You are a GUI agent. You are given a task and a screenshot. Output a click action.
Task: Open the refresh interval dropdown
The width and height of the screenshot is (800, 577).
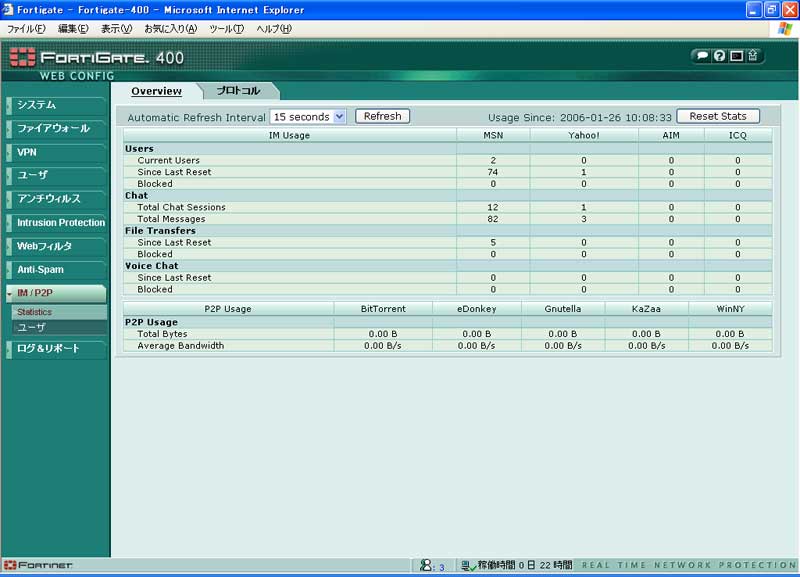point(308,117)
